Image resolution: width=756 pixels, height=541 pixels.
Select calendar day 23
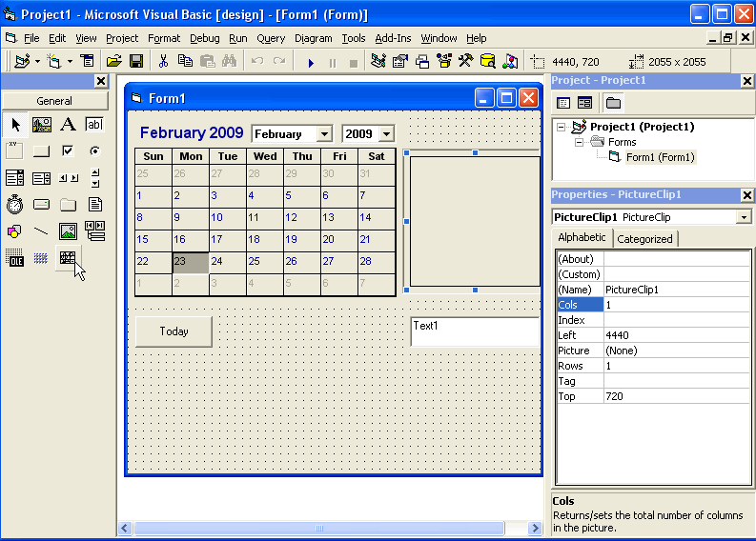(x=191, y=263)
